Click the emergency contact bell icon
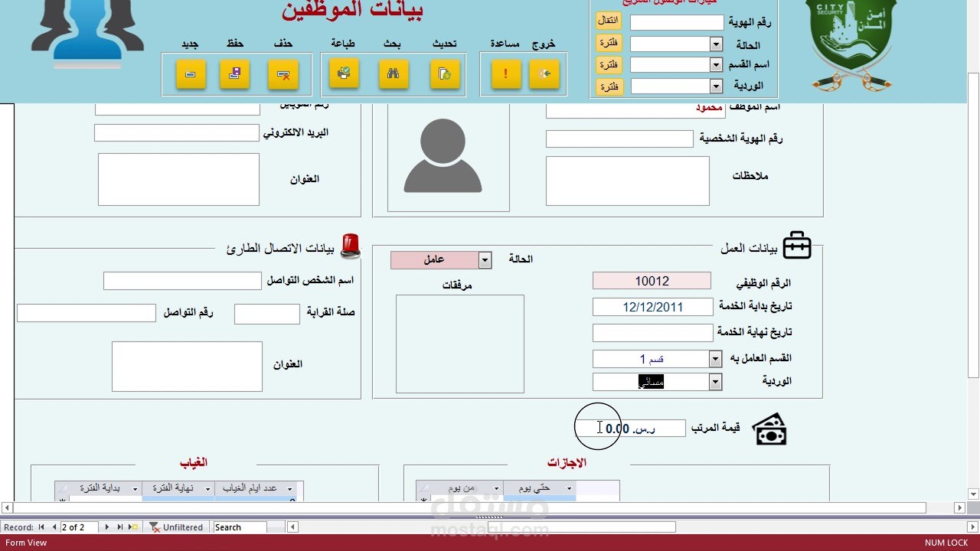The width and height of the screenshot is (980, 551). coord(350,246)
